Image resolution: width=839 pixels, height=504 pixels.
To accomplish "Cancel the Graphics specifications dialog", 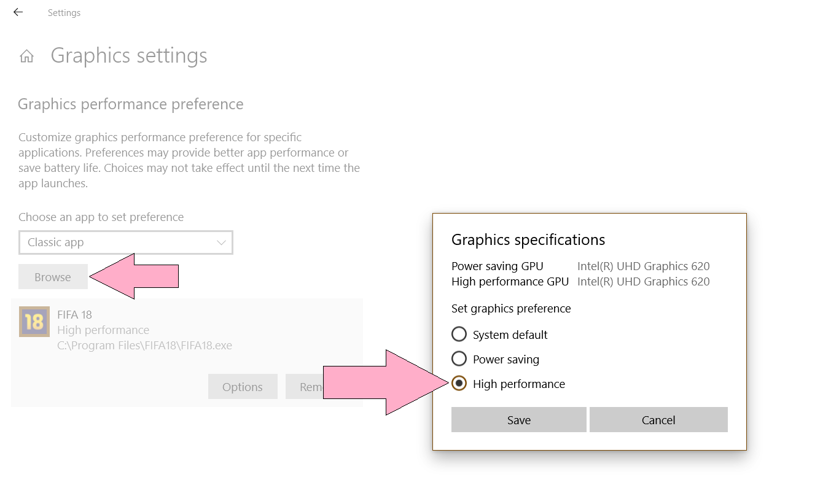I will 658,420.
